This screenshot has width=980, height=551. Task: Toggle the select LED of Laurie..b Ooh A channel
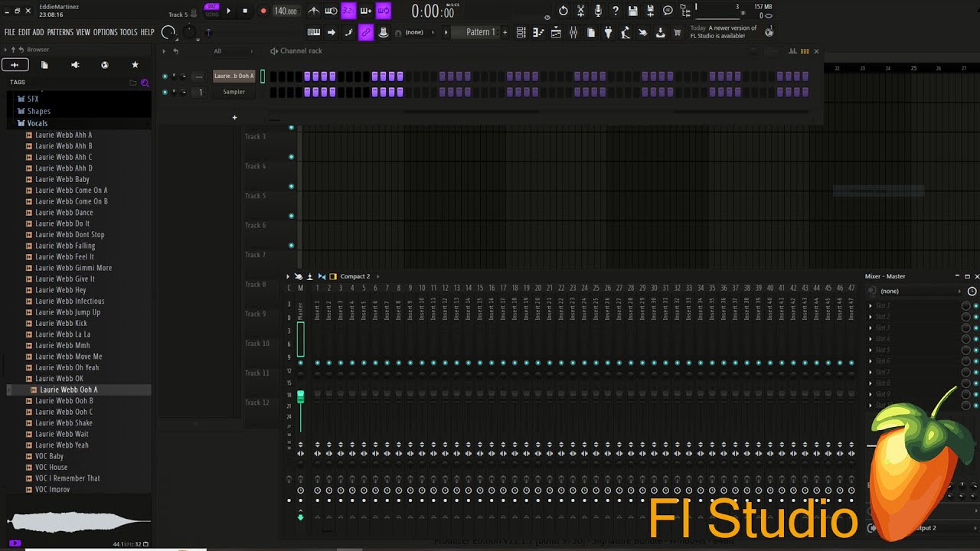tap(263, 76)
